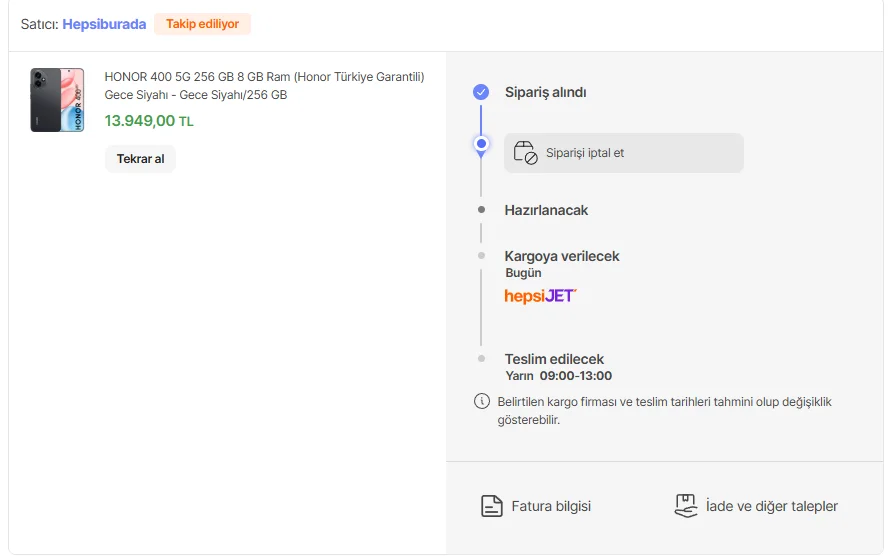This screenshot has height=558, width=891.
Task: Click the hepsiJET carrier logo
Action: coord(540,296)
